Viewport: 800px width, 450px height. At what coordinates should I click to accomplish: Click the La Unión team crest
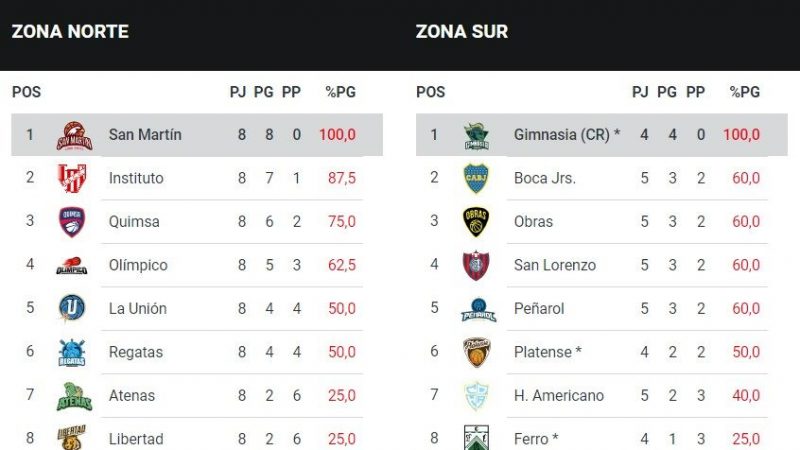tap(72, 308)
